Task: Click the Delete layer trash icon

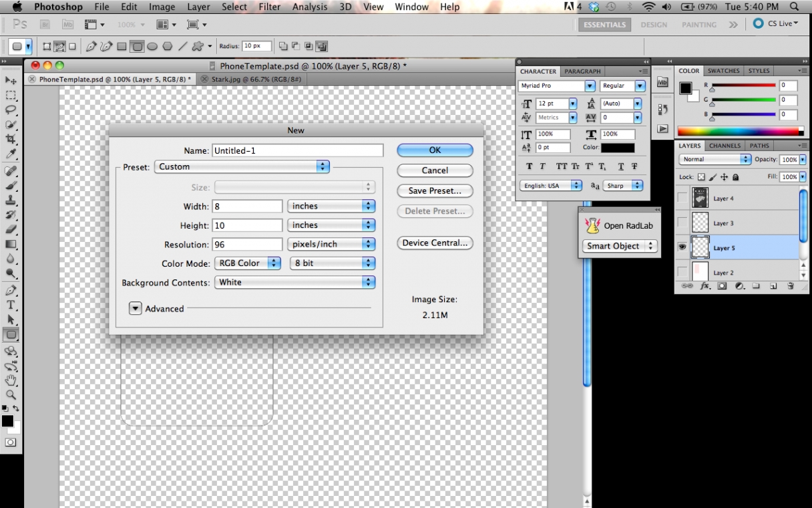Action: tap(791, 286)
